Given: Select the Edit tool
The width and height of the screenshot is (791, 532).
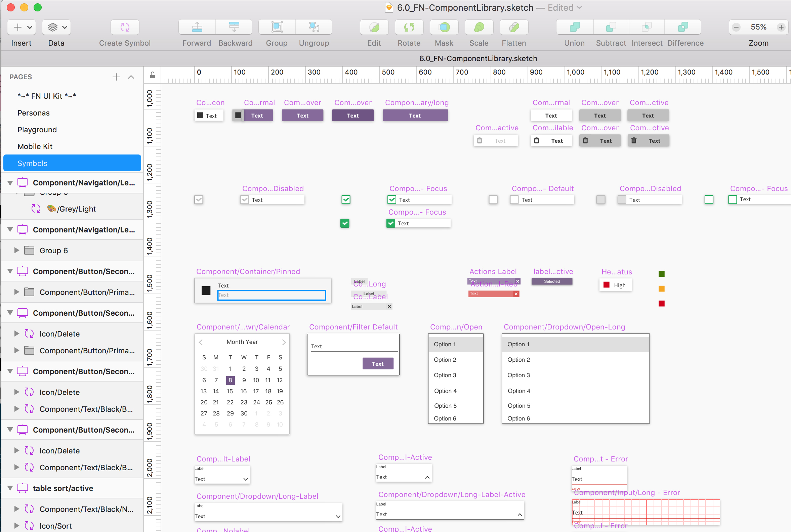Looking at the screenshot, I should coord(374,27).
